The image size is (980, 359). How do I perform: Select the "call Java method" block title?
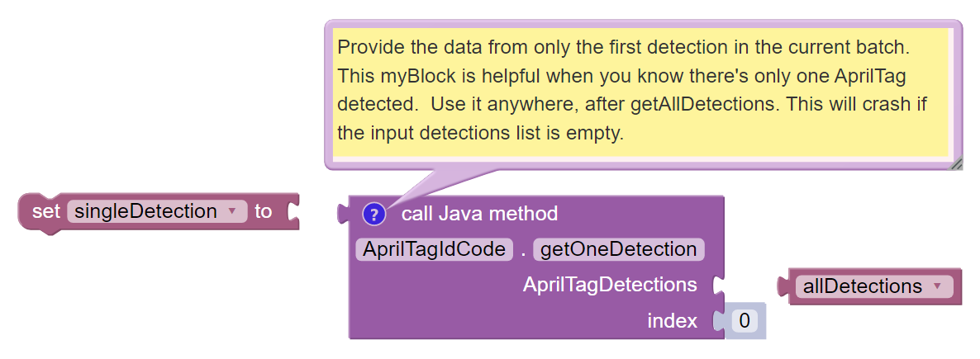(479, 215)
